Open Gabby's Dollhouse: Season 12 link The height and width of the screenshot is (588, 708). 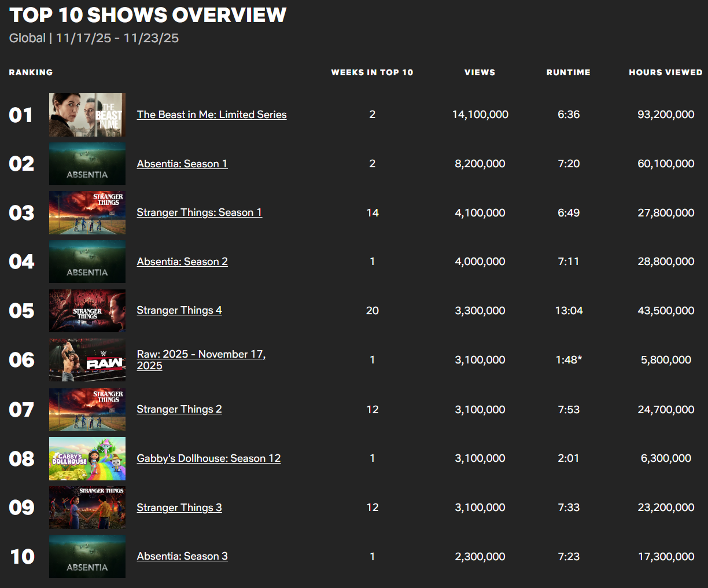pos(209,458)
